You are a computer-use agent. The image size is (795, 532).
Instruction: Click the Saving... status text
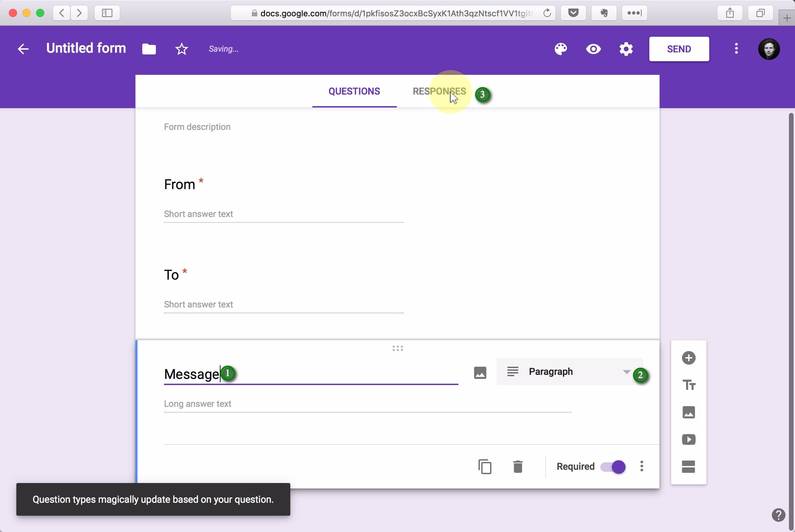coord(224,49)
